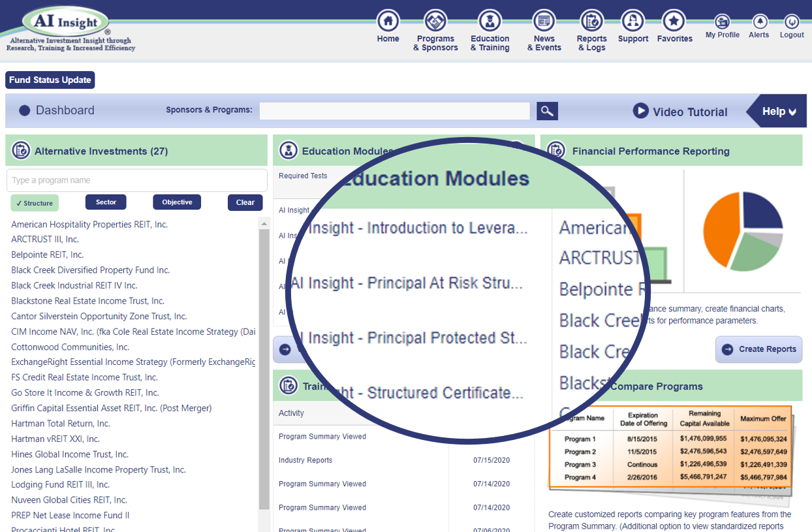
Task: Click the Alternative Investments panel icon
Action: (20, 151)
